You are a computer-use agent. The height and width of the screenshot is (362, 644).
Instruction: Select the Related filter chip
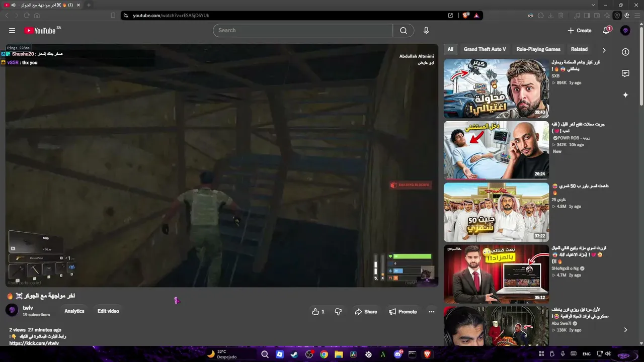pos(579,50)
